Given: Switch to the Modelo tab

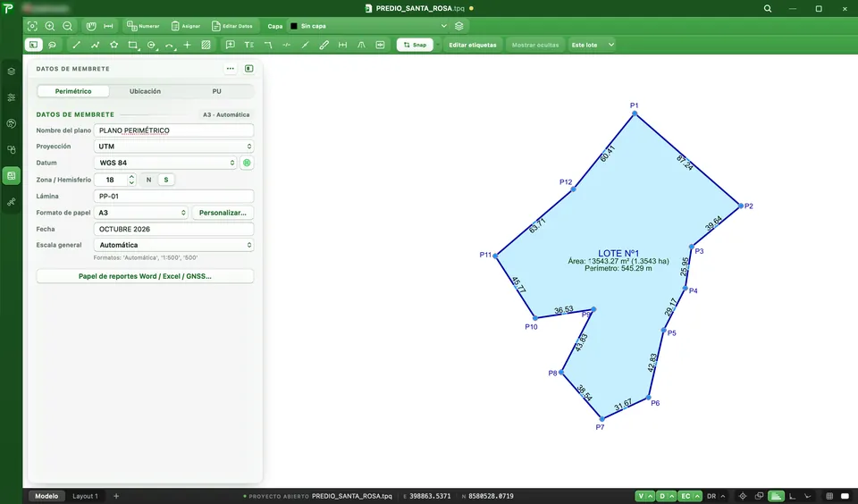Looking at the screenshot, I should (46, 496).
